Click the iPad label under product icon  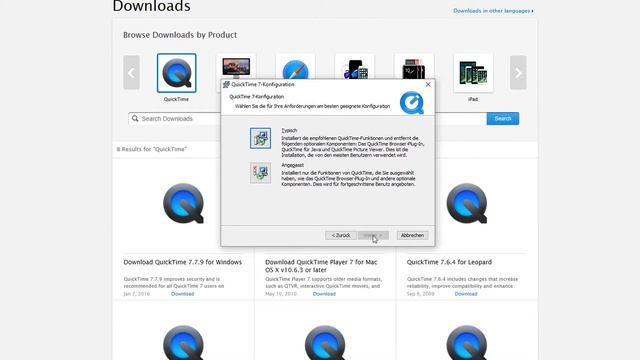coord(473,99)
